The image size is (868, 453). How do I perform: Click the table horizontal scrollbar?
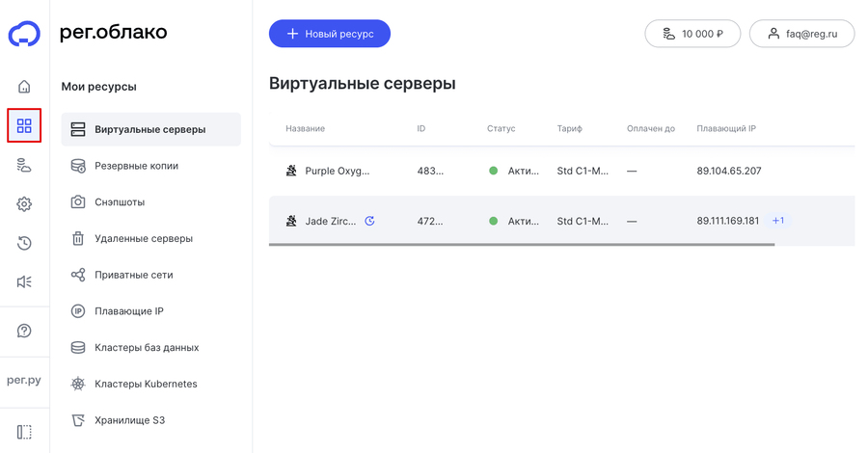tap(521, 245)
